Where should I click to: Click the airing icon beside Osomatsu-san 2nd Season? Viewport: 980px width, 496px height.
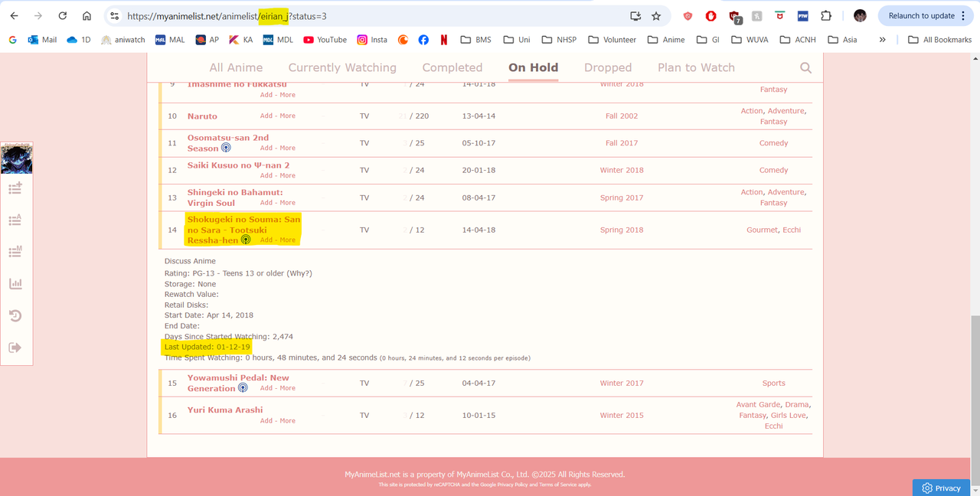pyautogui.click(x=226, y=148)
